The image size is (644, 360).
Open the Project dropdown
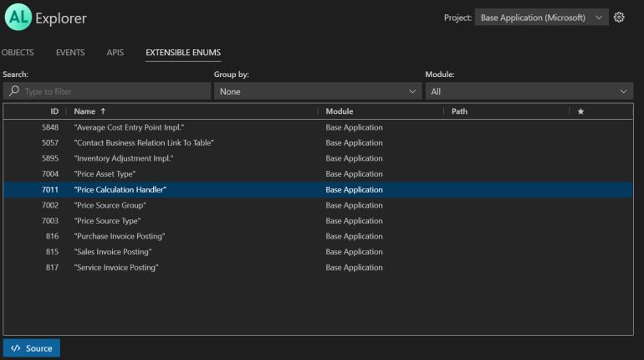[541, 18]
